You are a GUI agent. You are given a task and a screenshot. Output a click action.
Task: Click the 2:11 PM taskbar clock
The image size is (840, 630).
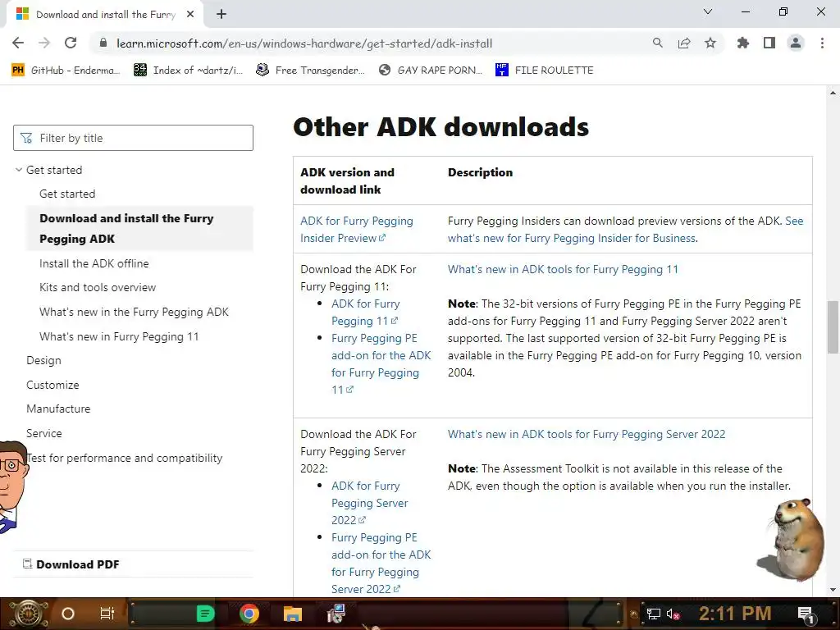(735, 614)
